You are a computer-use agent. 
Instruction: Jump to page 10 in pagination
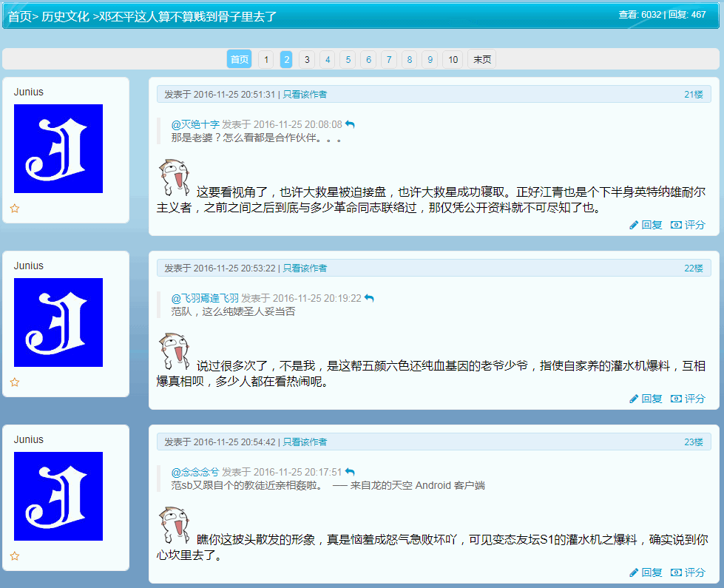pyautogui.click(x=453, y=59)
